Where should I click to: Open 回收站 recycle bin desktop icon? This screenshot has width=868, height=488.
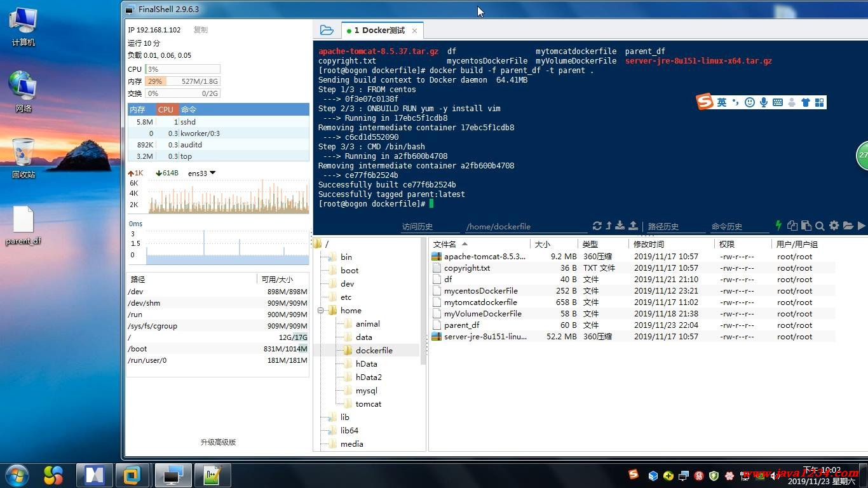point(24,158)
